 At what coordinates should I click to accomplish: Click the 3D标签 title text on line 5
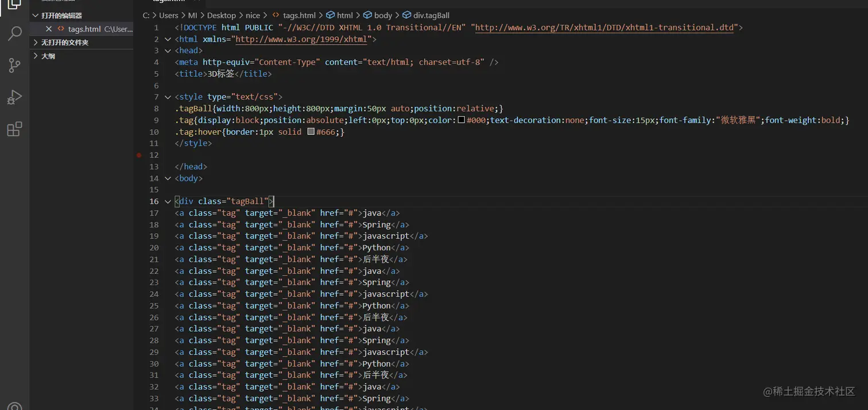[221, 74]
